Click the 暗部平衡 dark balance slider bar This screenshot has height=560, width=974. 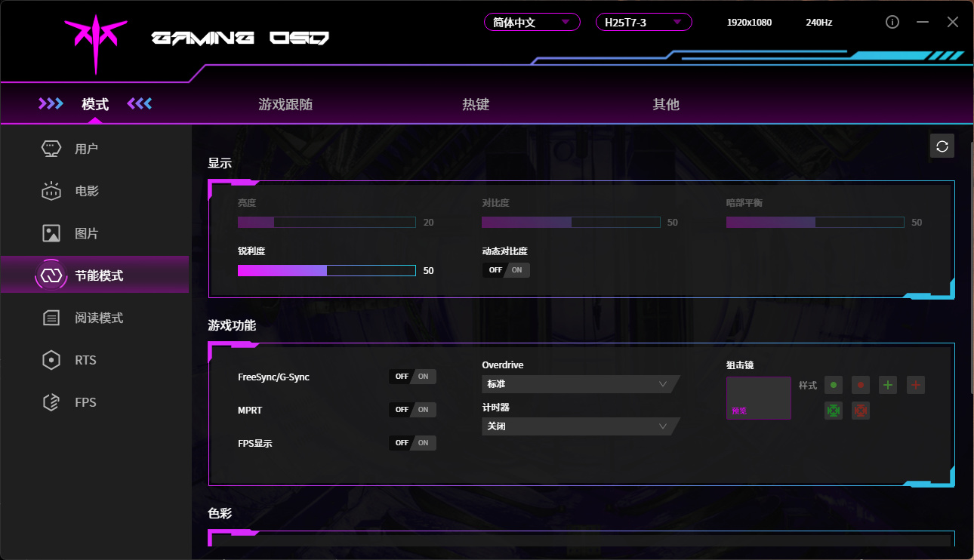pyautogui.click(x=815, y=223)
